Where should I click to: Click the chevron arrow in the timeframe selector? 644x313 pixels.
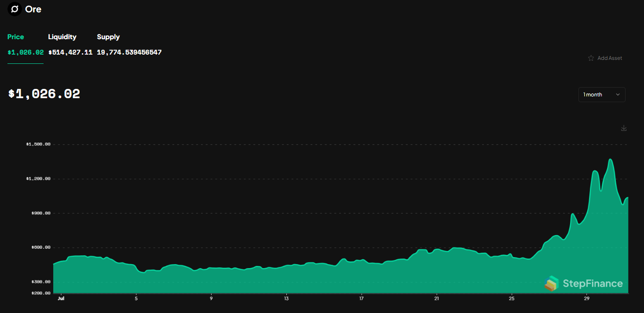619,94
